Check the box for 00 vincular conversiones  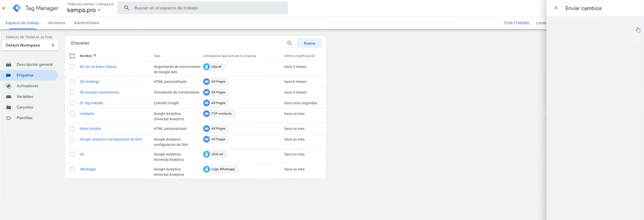tap(72, 92)
